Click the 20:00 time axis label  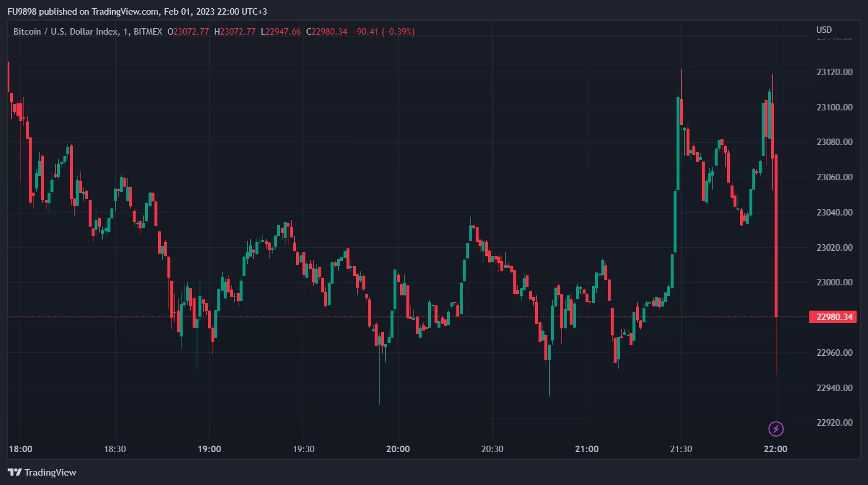[x=398, y=449]
